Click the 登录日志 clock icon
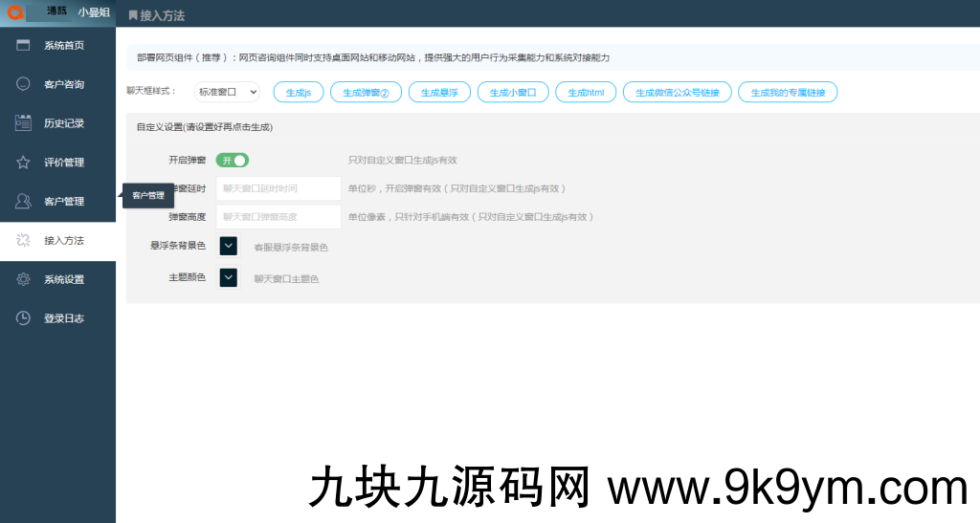The width and height of the screenshot is (980, 523). click(23, 318)
